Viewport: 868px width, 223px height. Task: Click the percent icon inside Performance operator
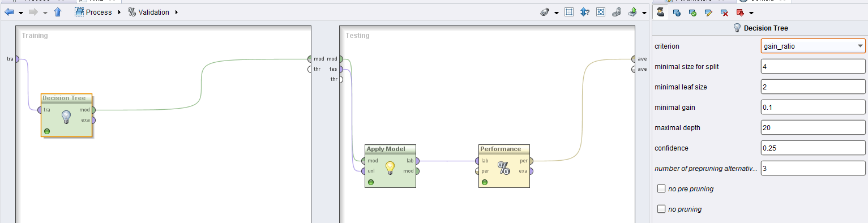pos(503,168)
